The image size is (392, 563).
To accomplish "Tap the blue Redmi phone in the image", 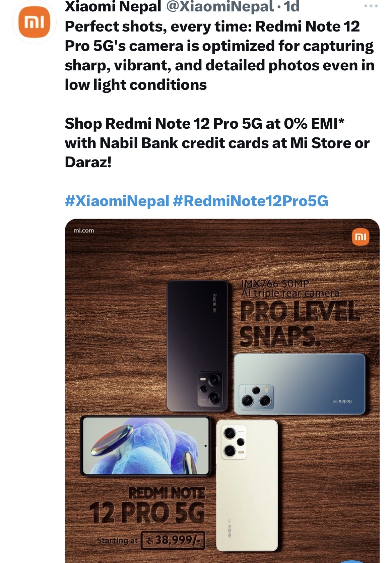I will click(299, 384).
